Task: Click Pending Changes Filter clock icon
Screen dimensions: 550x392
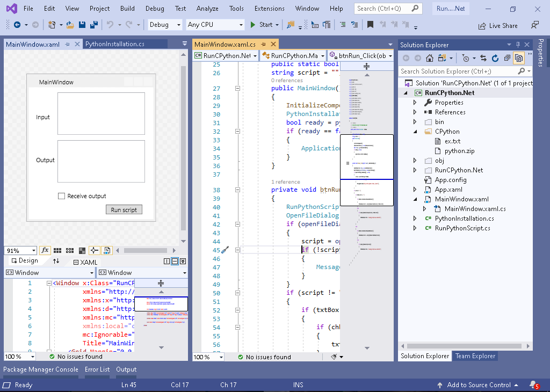Action: pyautogui.click(x=466, y=58)
